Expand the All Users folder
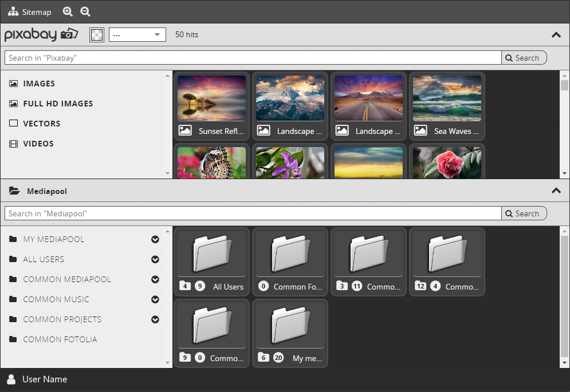Screen dimensions: 570x392 coord(155,259)
